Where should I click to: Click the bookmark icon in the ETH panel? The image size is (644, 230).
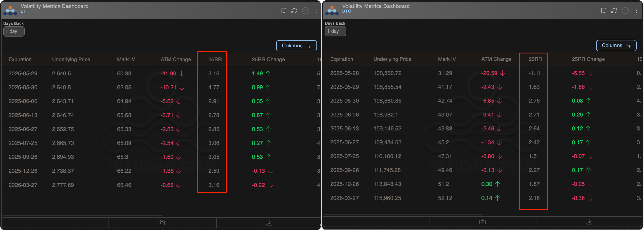pos(284,11)
